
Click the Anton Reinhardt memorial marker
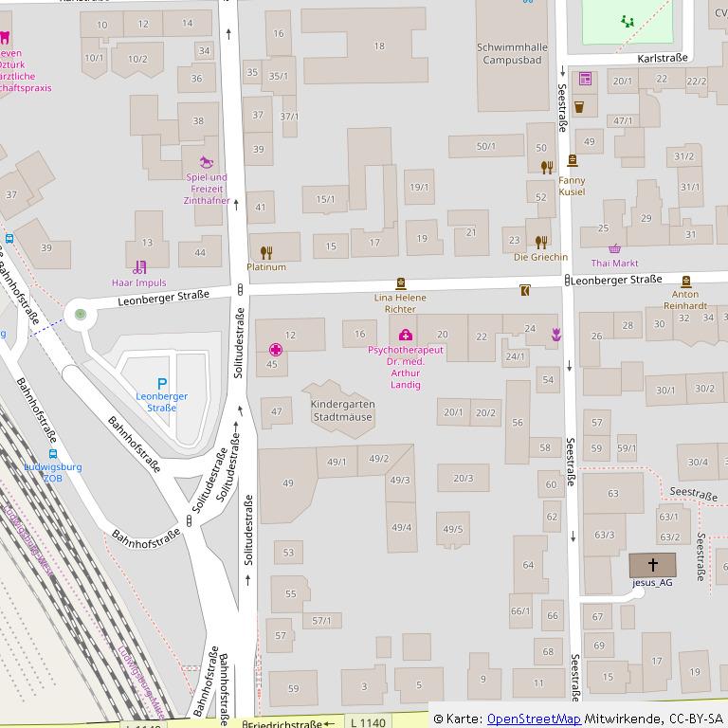point(685,281)
